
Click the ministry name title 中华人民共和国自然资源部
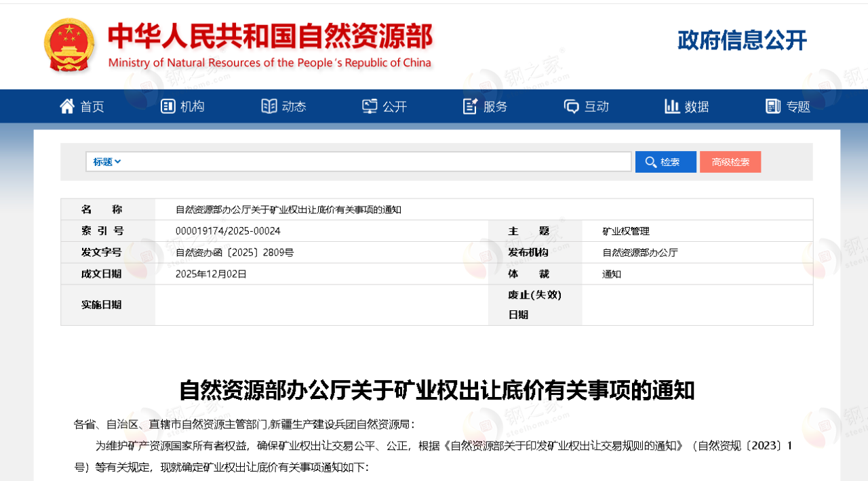click(x=270, y=37)
